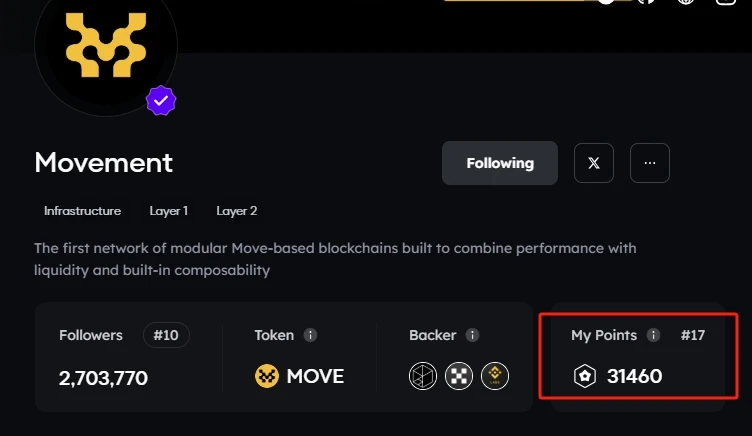This screenshot has width=752, height=436.
Task: Click the Token info icon
Action: click(x=310, y=335)
